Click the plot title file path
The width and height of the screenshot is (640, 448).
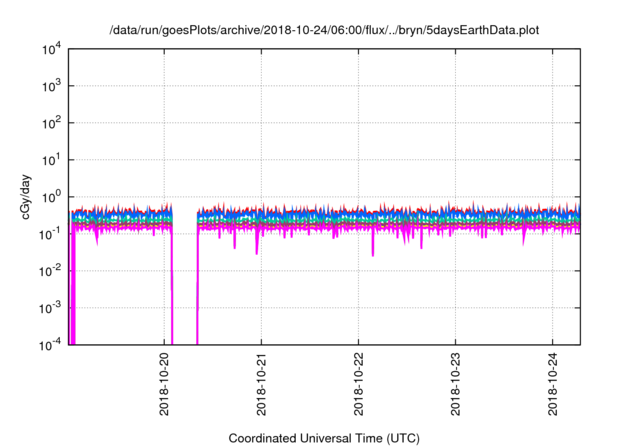click(324, 30)
